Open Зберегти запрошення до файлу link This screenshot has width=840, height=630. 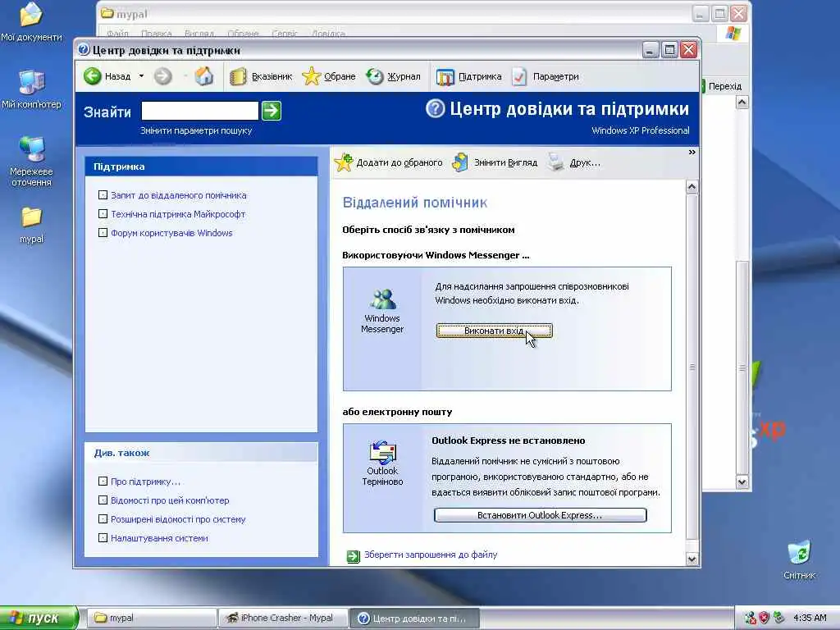[x=431, y=555]
